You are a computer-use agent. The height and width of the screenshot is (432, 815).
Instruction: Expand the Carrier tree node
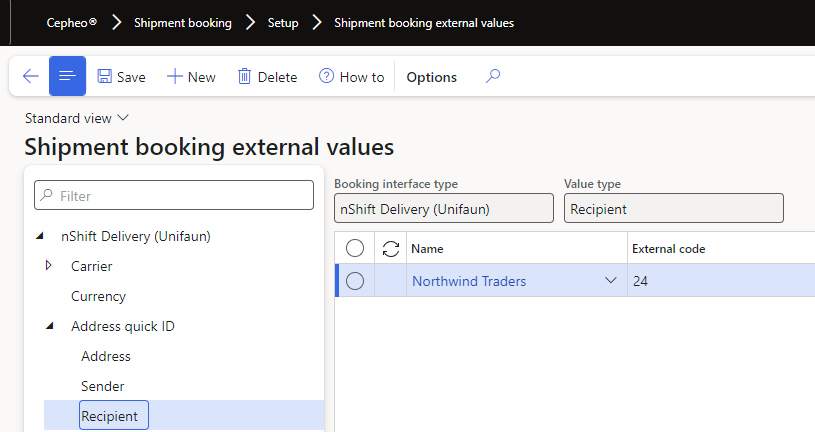coord(49,266)
